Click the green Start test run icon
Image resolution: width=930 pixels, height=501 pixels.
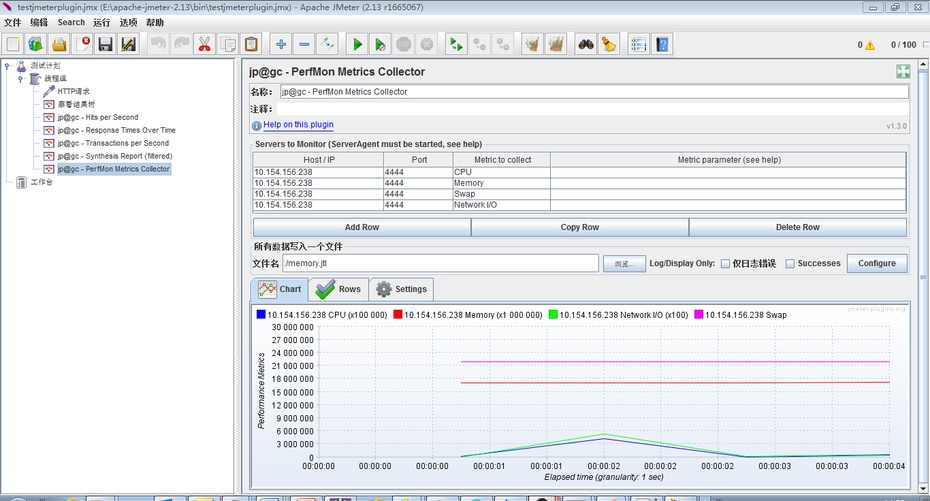tap(357, 44)
